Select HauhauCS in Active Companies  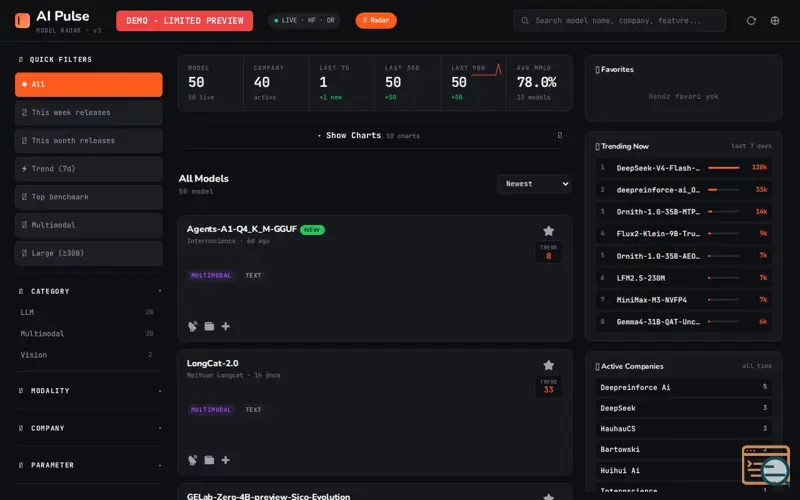(684, 429)
